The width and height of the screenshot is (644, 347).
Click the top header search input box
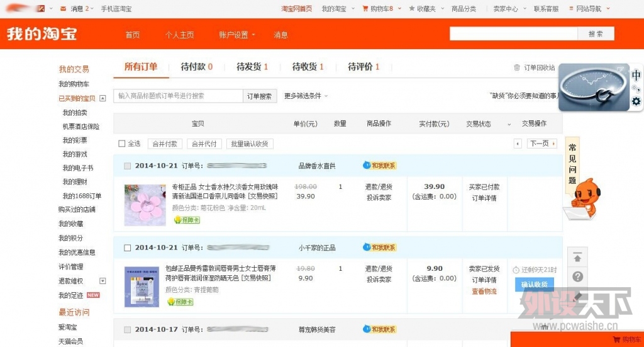pos(513,34)
